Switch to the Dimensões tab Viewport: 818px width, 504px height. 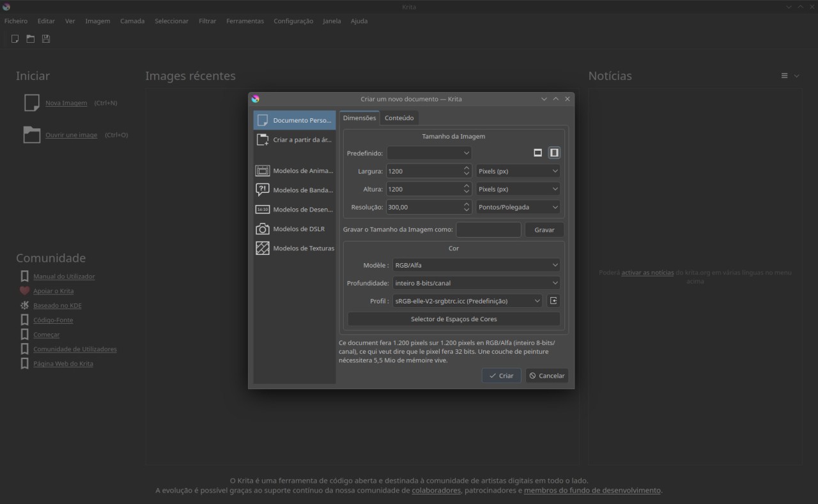[x=359, y=118]
